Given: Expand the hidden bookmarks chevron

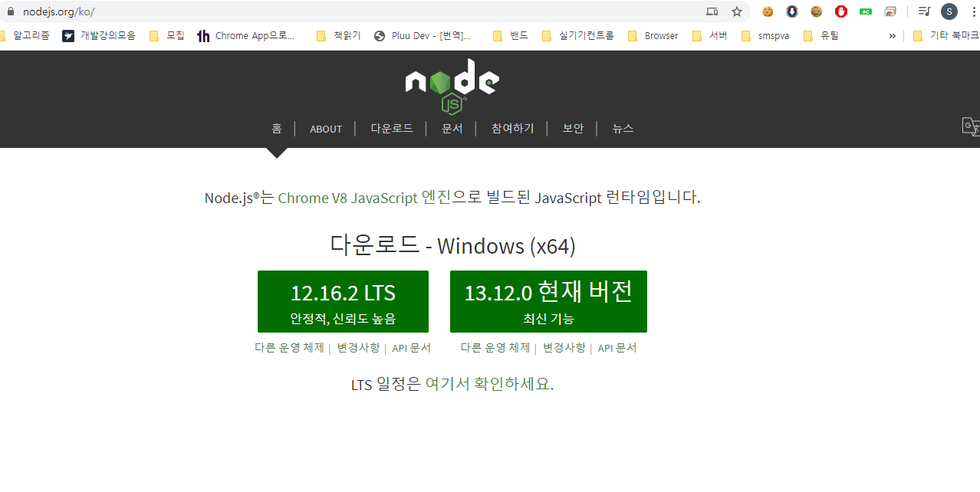Looking at the screenshot, I should pos(892,36).
